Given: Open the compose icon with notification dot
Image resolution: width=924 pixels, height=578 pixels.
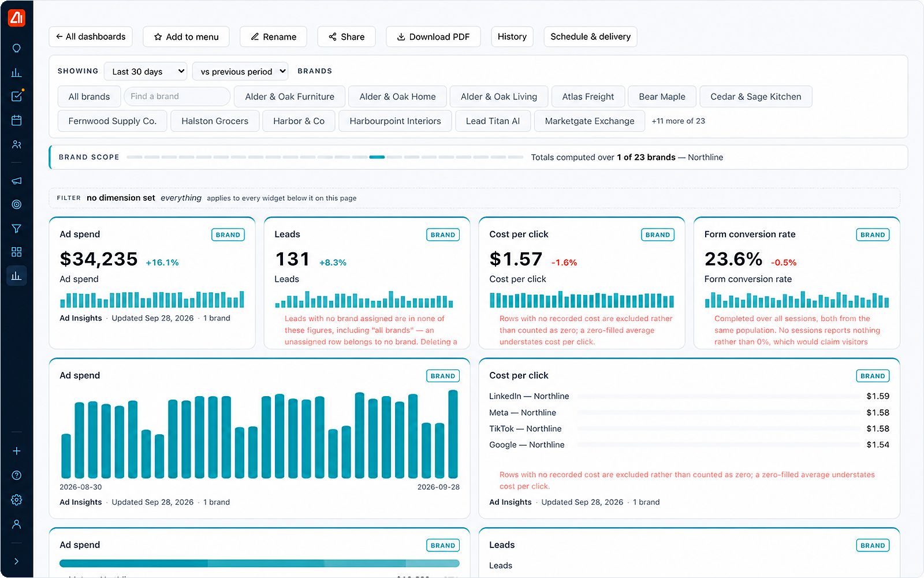Looking at the screenshot, I should (17, 96).
